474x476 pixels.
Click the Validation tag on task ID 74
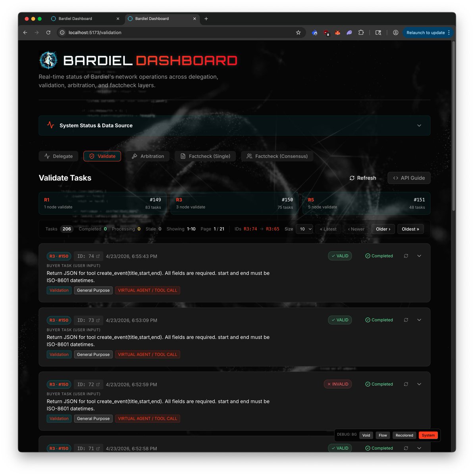pyautogui.click(x=59, y=290)
